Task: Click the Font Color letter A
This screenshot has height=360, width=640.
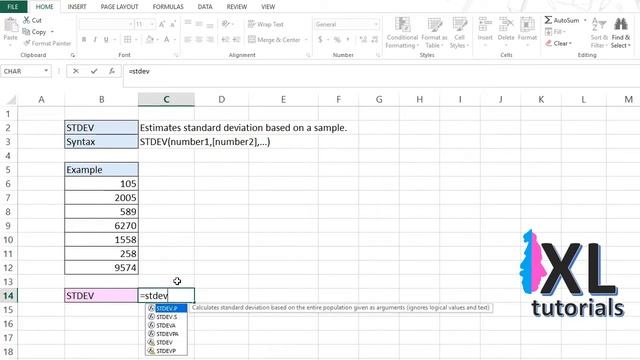Action: pyautogui.click(x=167, y=40)
